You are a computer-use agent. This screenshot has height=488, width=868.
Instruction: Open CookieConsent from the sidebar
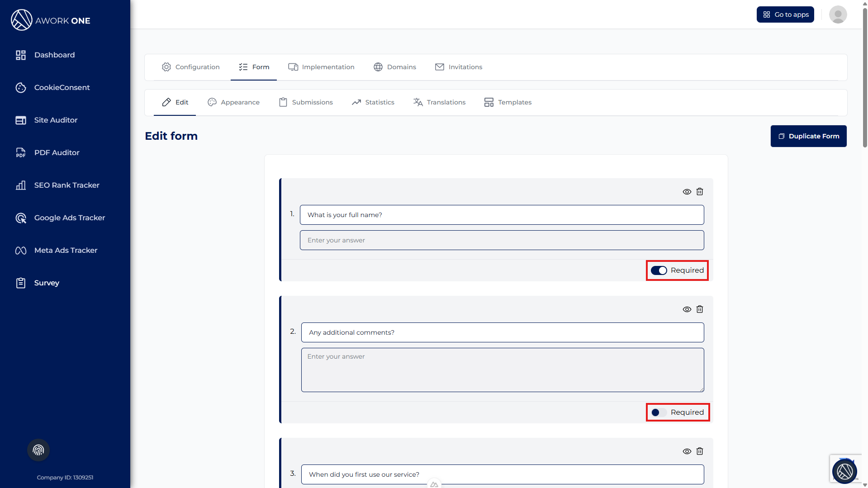pyautogui.click(x=62, y=87)
